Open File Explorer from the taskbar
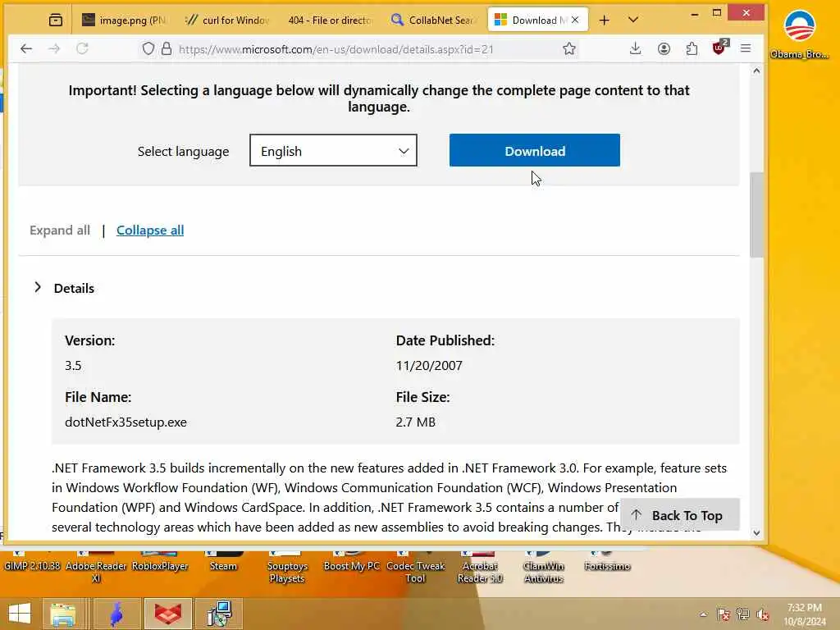Viewport: 840px width, 630px height. tap(62, 614)
